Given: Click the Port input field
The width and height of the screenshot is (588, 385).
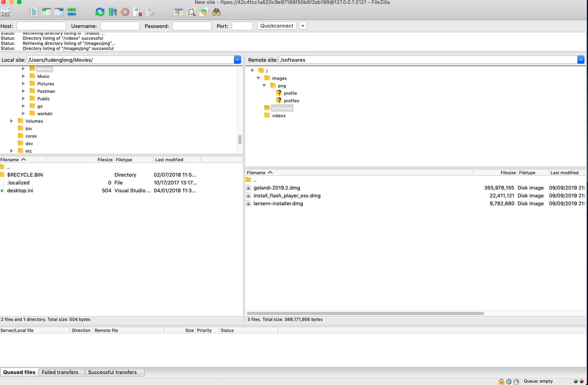Looking at the screenshot, I should pyautogui.click(x=242, y=26).
